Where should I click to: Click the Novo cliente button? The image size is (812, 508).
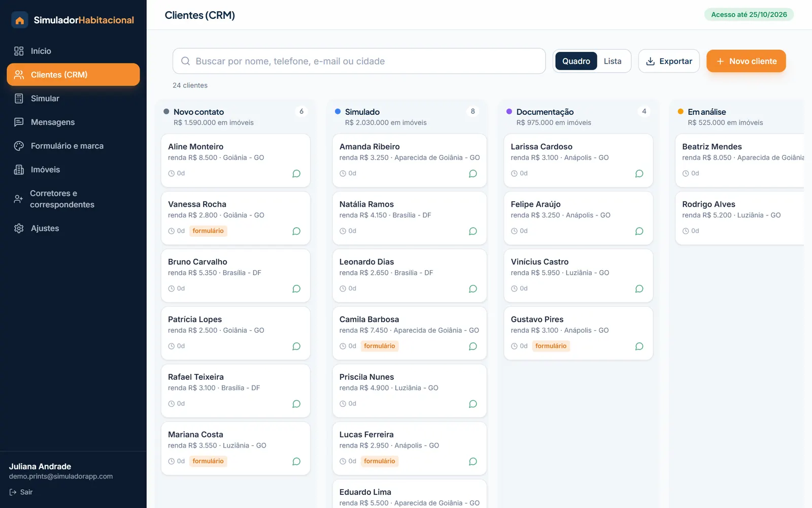pyautogui.click(x=746, y=61)
